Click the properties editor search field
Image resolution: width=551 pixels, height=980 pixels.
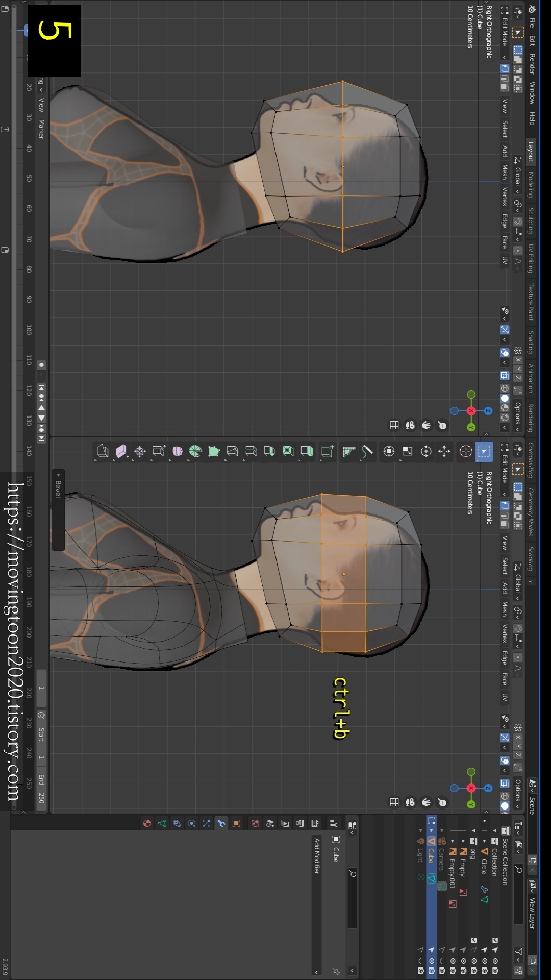pos(353,898)
